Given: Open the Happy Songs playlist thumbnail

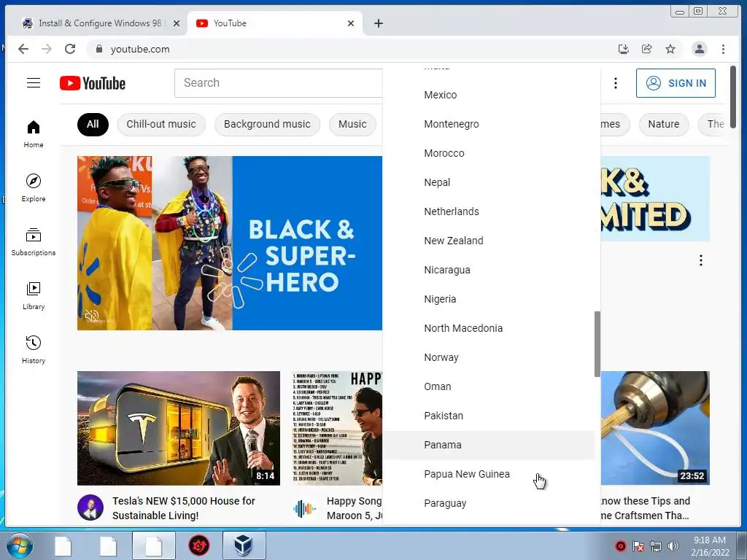Looking at the screenshot, I should tap(337, 428).
